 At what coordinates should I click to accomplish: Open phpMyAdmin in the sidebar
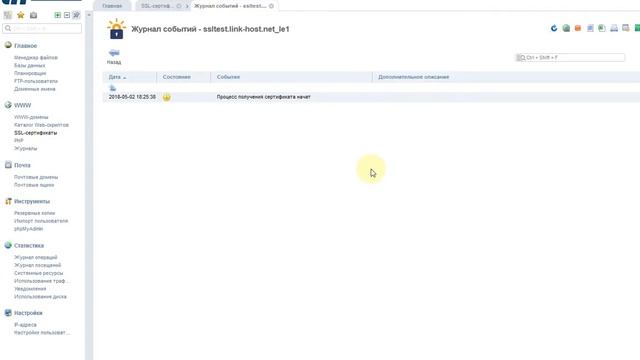tap(29, 229)
